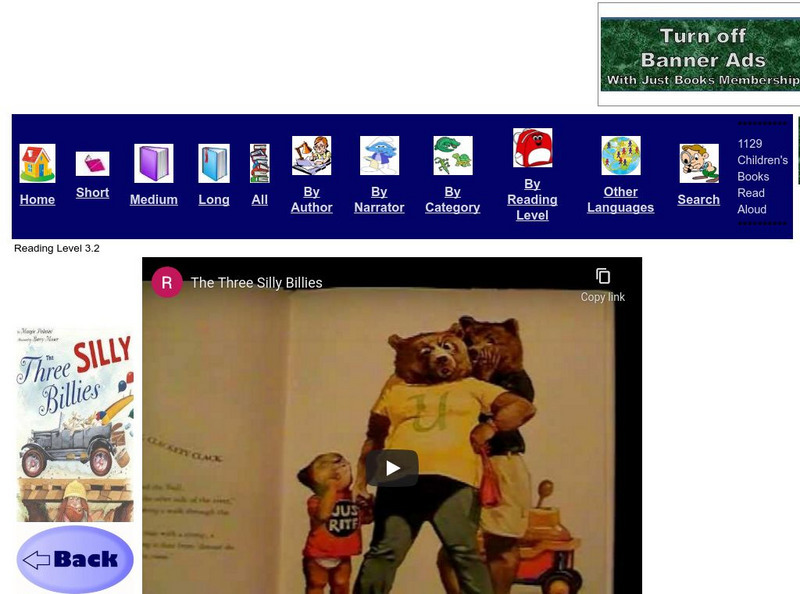Image resolution: width=800 pixels, height=594 pixels.
Task: Click the 1129 Children's Books Read Aloud text
Action: pyautogui.click(x=762, y=177)
